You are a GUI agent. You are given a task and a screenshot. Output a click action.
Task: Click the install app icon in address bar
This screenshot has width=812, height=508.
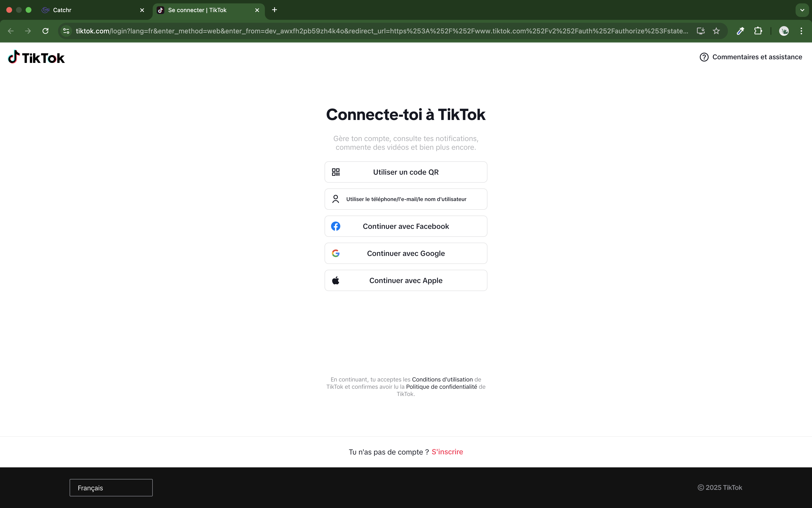tap(701, 31)
